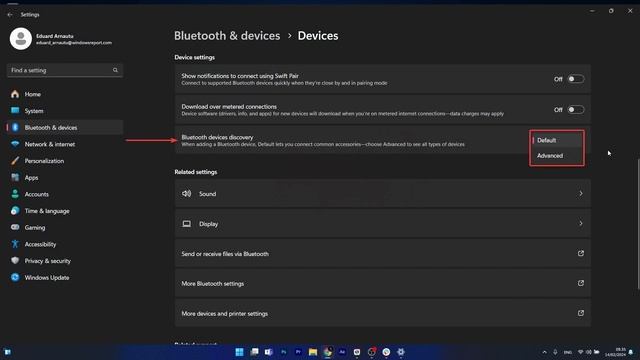Go back with the Settings back arrow

pos(10,15)
